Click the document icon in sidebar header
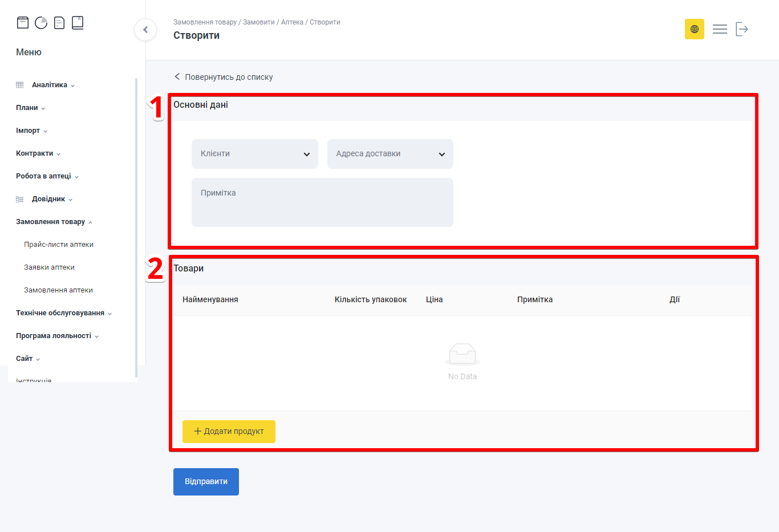This screenshot has width=779, height=532. 59,23
